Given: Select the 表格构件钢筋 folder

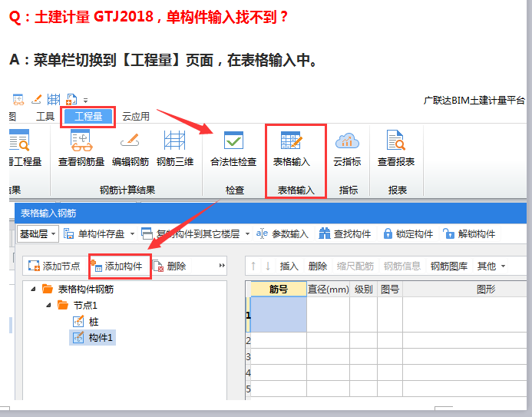Looking at the screenshot, I should (78, 289).
